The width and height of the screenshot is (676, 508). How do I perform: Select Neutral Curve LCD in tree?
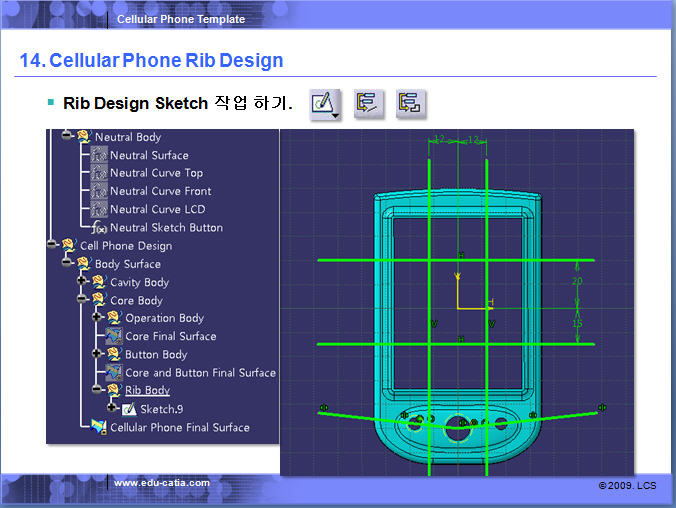[x=160, y=209]
